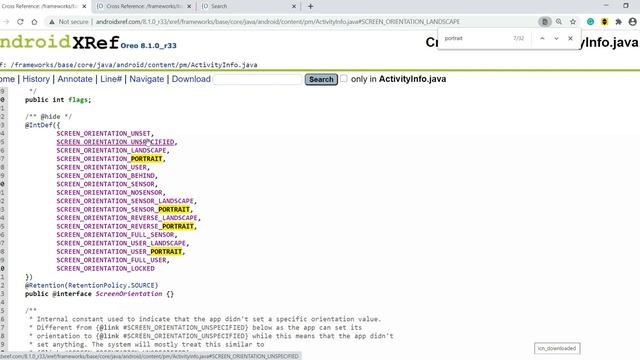Check the only in ActivityInfo.java checkbox
640x360 pixels.
(344, 78)
